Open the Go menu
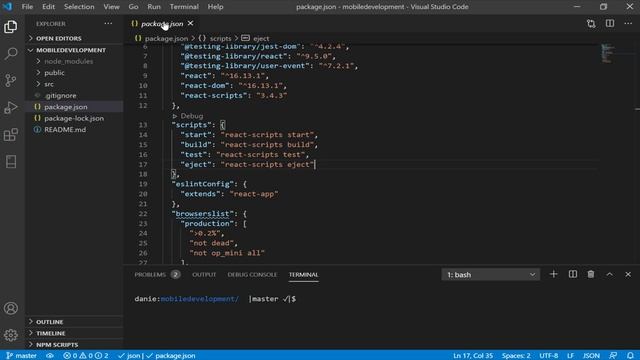 [133, 7]
